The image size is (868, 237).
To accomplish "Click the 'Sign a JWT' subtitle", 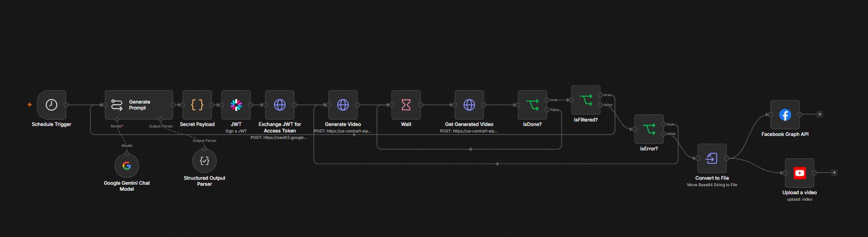I will coord(236,131).
